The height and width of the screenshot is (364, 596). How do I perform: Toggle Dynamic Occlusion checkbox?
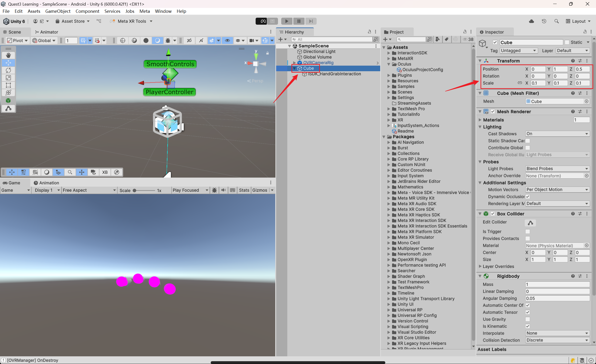528,197
